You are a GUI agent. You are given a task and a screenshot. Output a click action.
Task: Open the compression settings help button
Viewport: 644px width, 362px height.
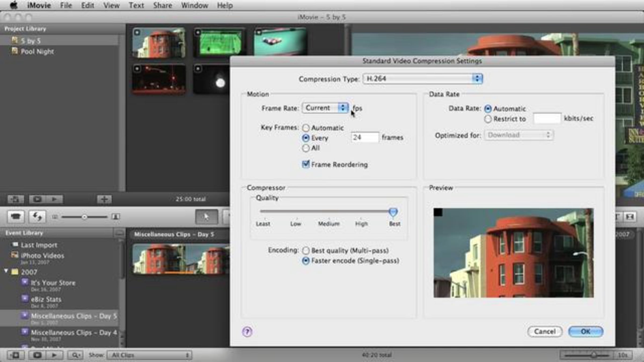[x=247, y=332]
